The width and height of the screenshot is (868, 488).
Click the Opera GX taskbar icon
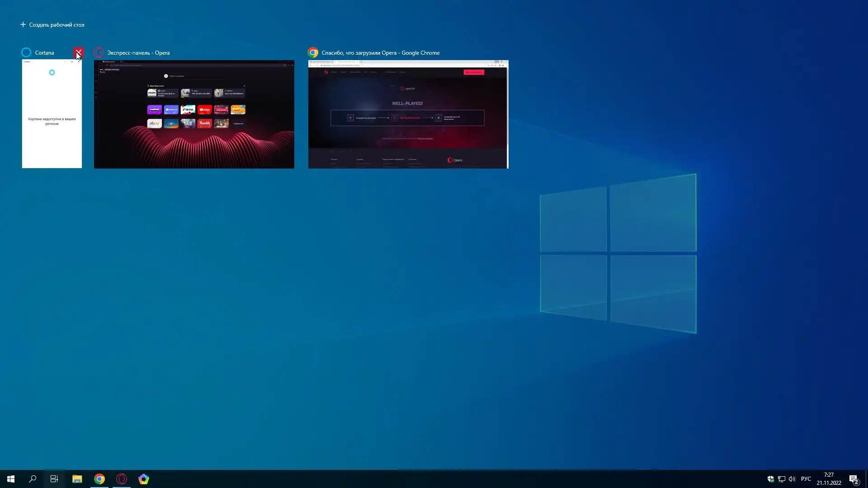[x=122, y=479]
